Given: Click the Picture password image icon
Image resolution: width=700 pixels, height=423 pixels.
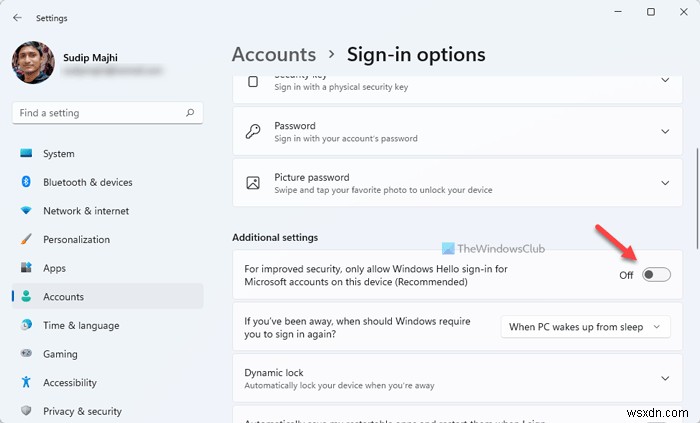Looking at the screenshot, I should point(253,183).
